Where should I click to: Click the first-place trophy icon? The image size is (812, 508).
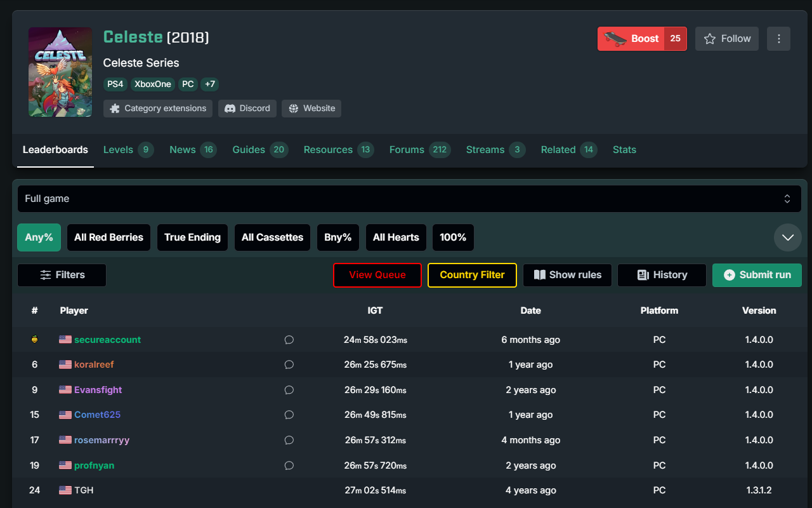[x=34, y=340]
